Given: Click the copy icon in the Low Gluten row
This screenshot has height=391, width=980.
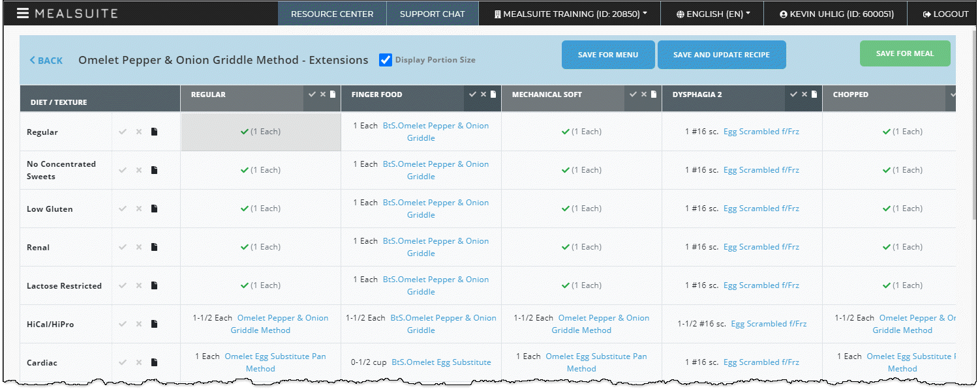Looking at the screenshot, I should (x=154, y=209).
